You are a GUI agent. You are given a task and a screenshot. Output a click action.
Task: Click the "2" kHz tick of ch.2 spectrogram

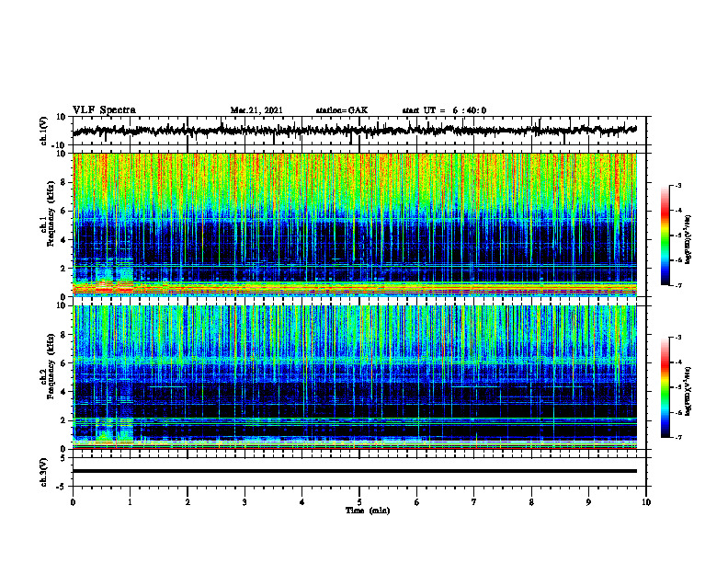pyautogui.click(x=64, y=420)
